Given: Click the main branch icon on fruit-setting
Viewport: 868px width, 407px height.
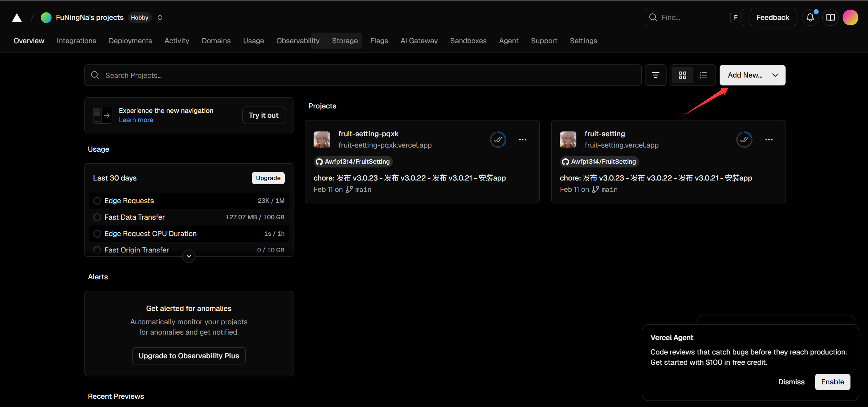Looking at the screenshot, I should pos(595,189).
